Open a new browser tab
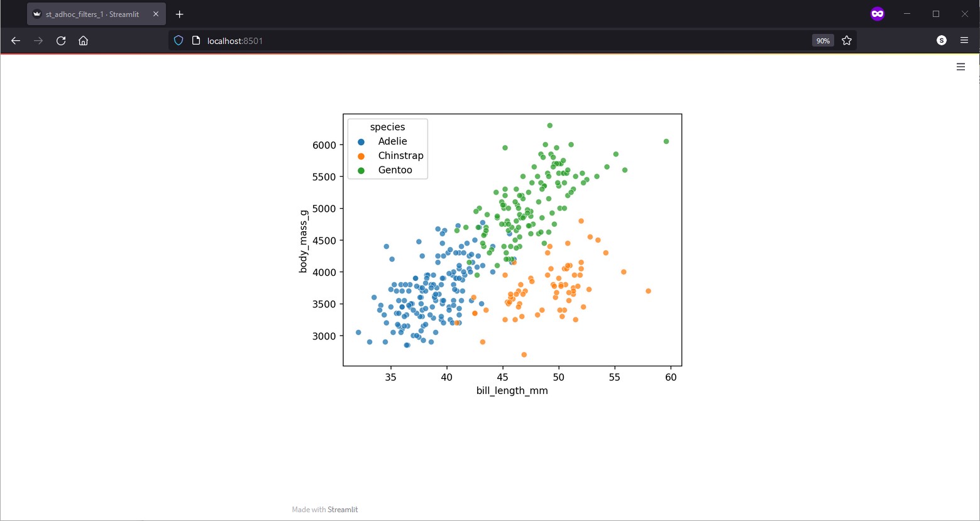 pyautogui.click(x=179, y=13)
